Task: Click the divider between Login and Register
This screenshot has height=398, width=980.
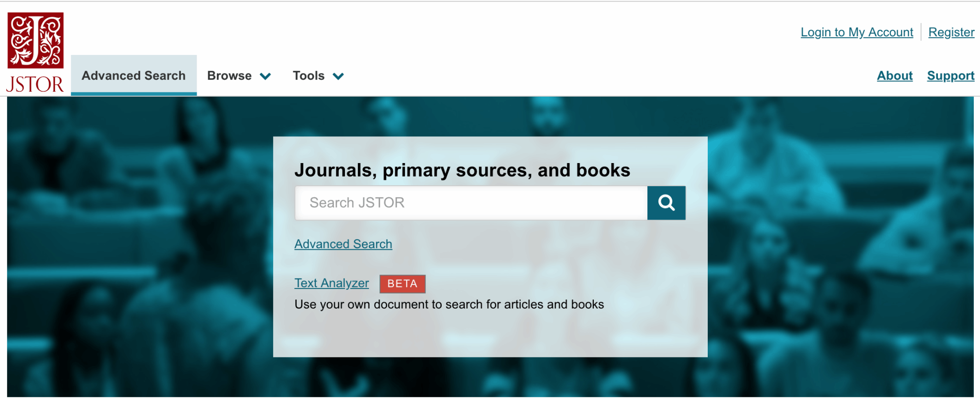Action: click(x=921, y=32)
